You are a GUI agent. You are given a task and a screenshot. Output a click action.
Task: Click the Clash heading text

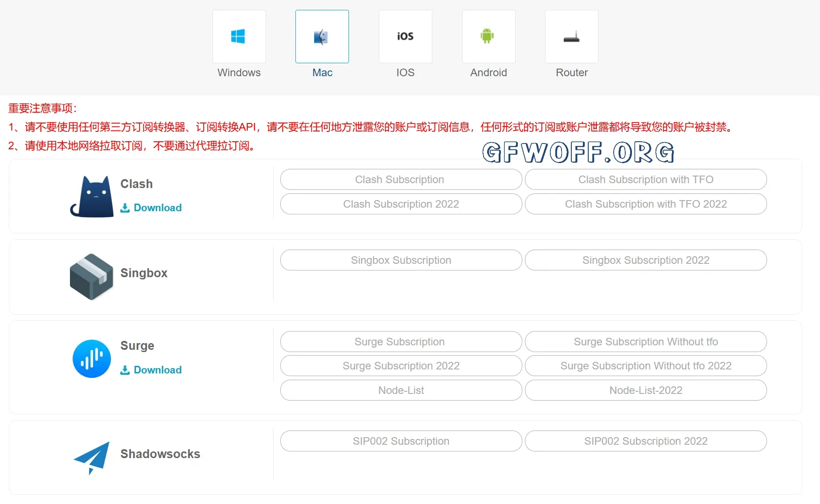pyautogui.click(x=136, y=184)
